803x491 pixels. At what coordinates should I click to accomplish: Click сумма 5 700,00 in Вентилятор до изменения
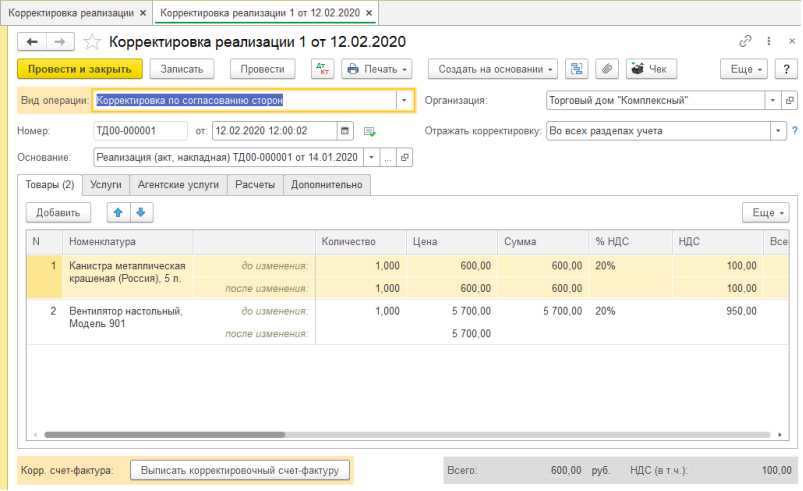(x=562, y=311)
